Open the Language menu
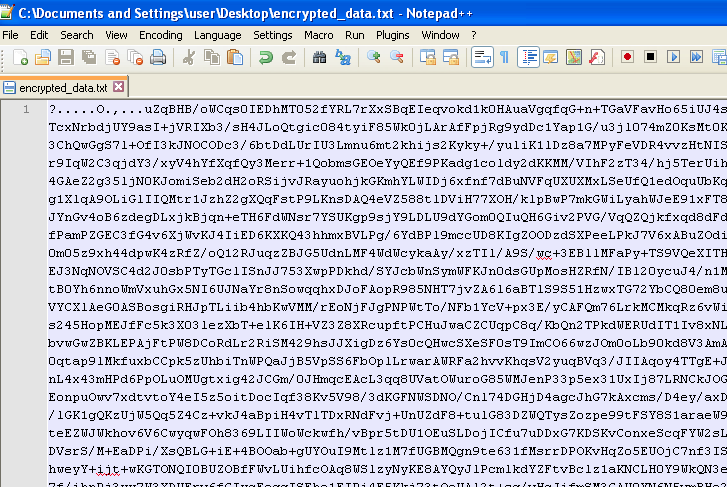 click(x=217, y=35)
